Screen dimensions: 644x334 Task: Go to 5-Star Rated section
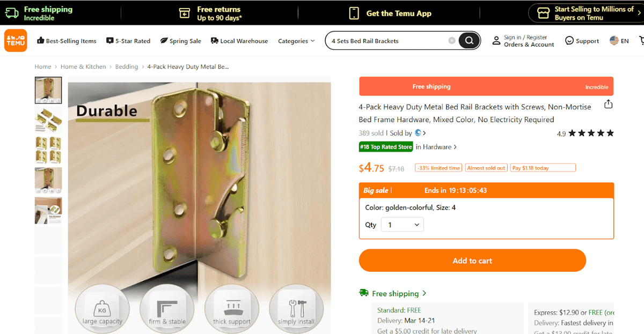[128, 41]
